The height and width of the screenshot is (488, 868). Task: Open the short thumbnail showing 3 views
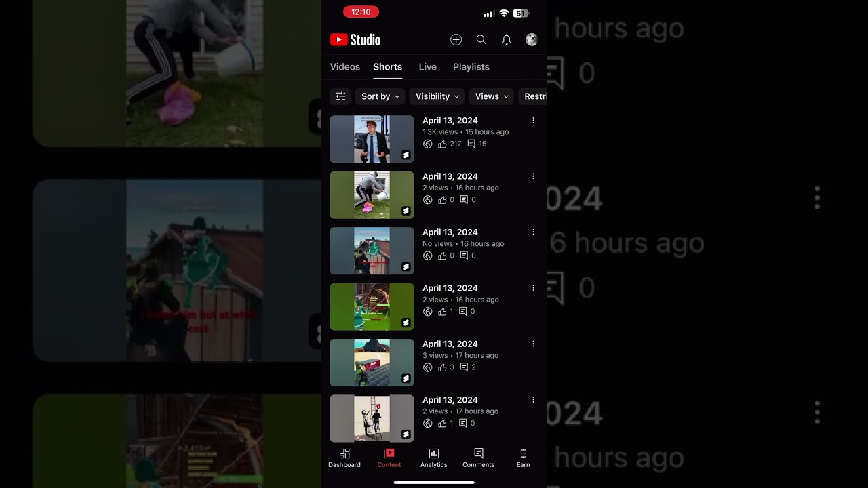[372, 363]
